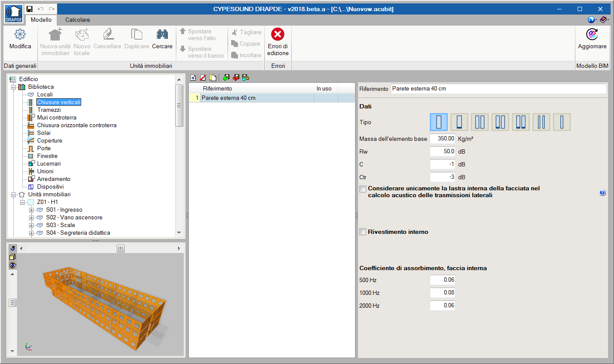Switch to the Modello tab
This screenshot has width=614, height=364.
pyautogui.click(x=41, y=20)
